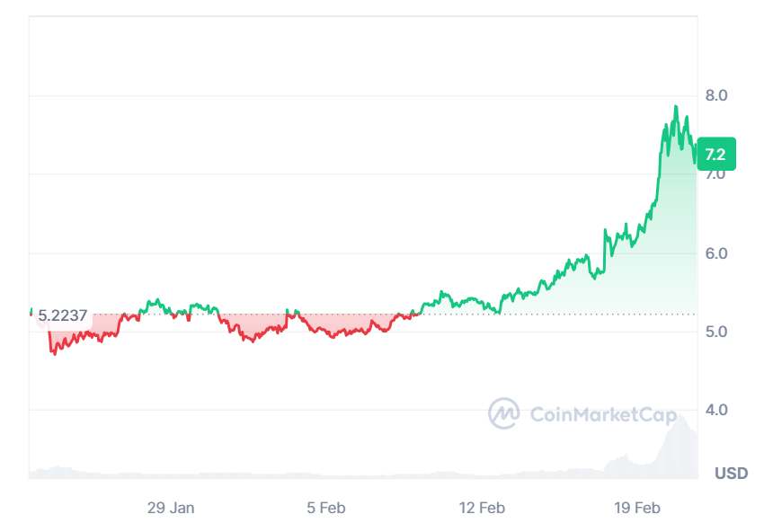Click the 5.2237 opening price label
The height and width of the screenshot is (532, 764).
click(x=62, y=315)
